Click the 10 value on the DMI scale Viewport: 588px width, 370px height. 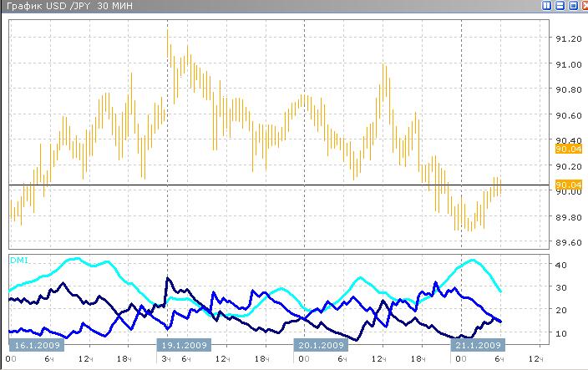pyautogui.click(x=561, y=333)
